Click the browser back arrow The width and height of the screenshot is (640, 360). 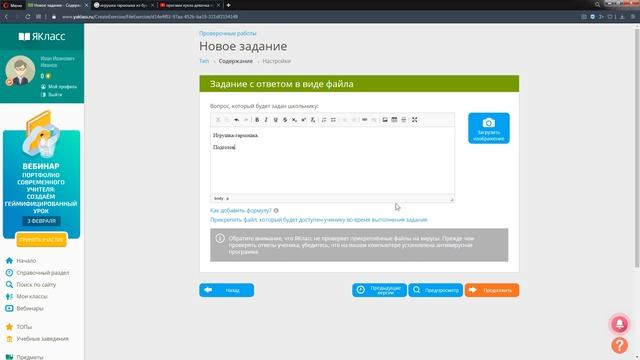6,17
